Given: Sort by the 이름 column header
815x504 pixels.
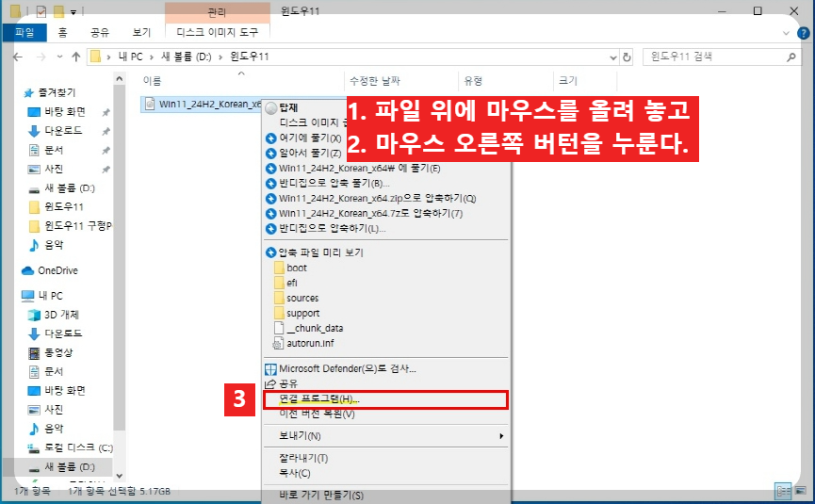Looking at the screenshot, I should pos(153,80).
